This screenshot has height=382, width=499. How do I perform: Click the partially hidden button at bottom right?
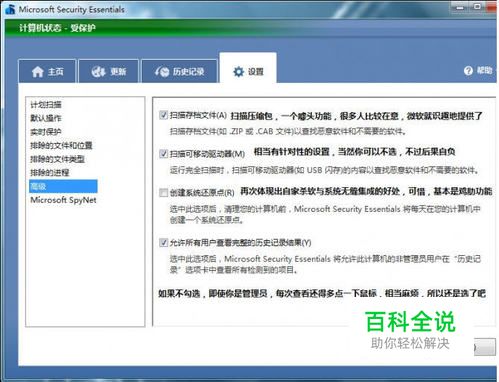tap(485, 347)
